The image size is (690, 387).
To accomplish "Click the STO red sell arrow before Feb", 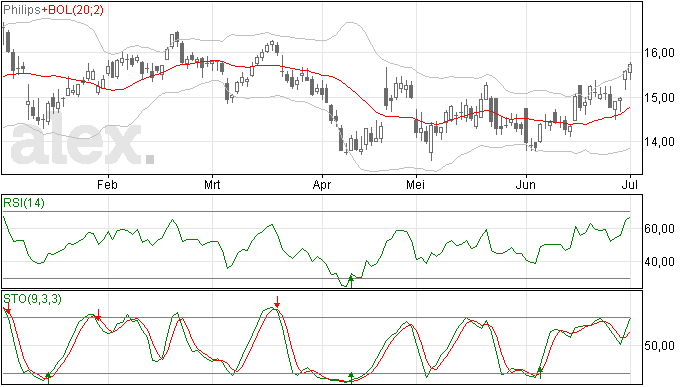I will click(x=99, y=314).
